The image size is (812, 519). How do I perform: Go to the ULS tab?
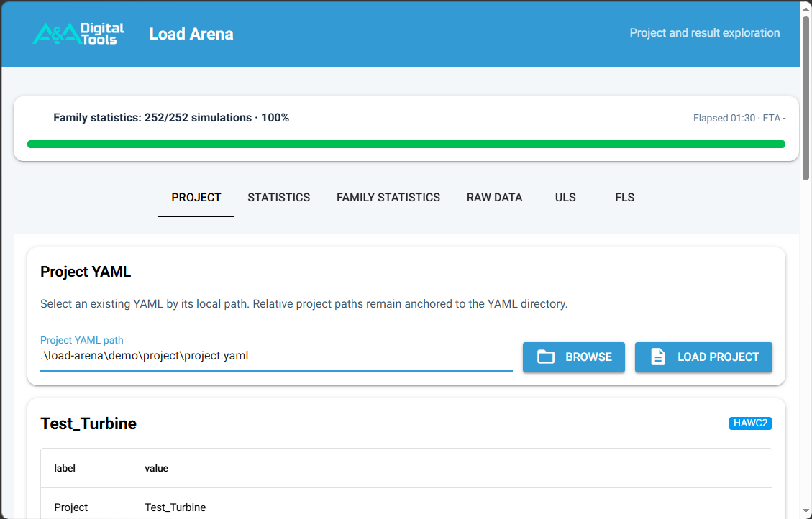pos(565,198)
